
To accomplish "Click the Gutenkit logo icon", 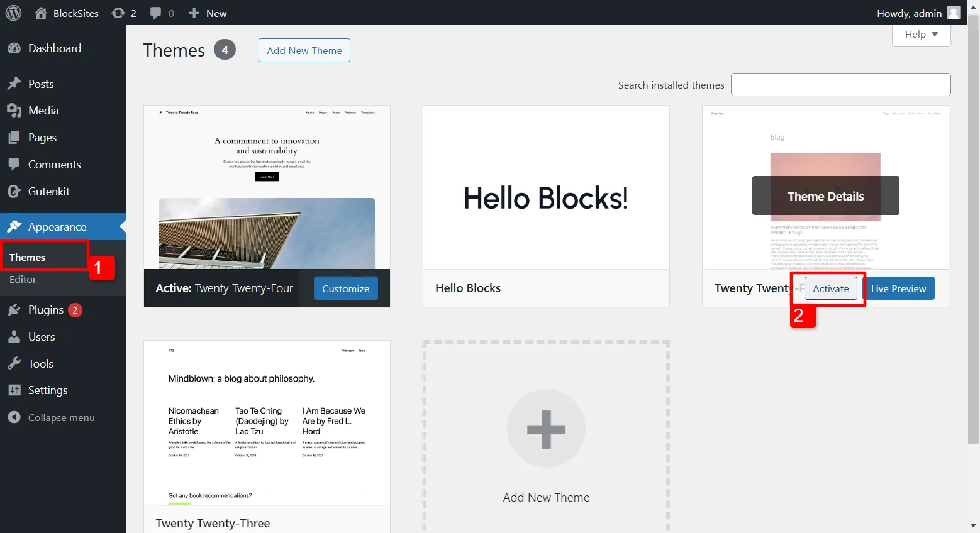I will pyautogui.click(x=14, y=191).
